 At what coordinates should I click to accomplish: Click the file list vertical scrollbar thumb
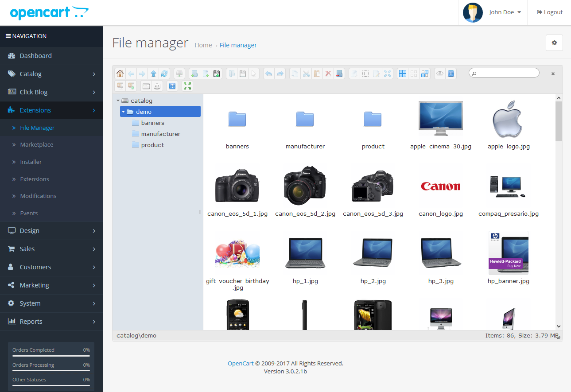[x=559, y=121]
